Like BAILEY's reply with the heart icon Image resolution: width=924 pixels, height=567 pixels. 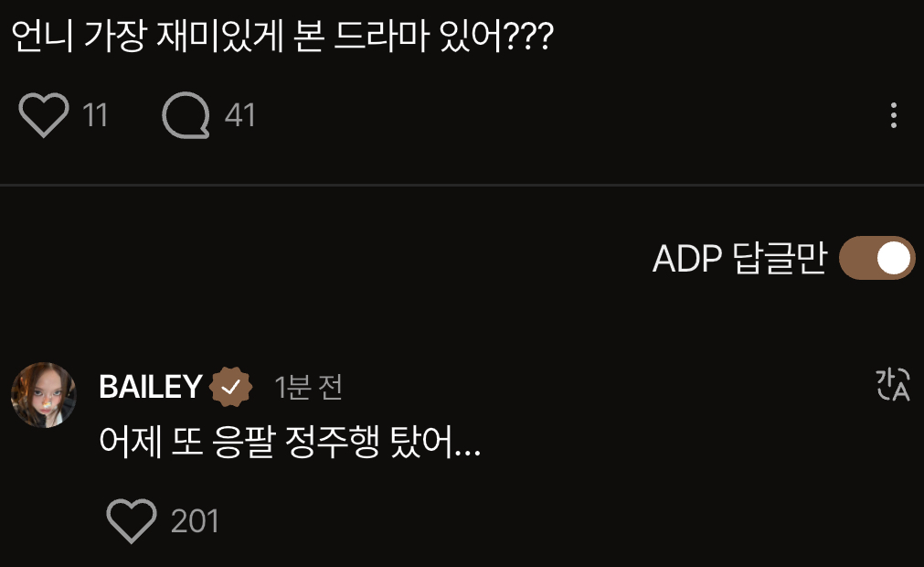coord(132,520)
